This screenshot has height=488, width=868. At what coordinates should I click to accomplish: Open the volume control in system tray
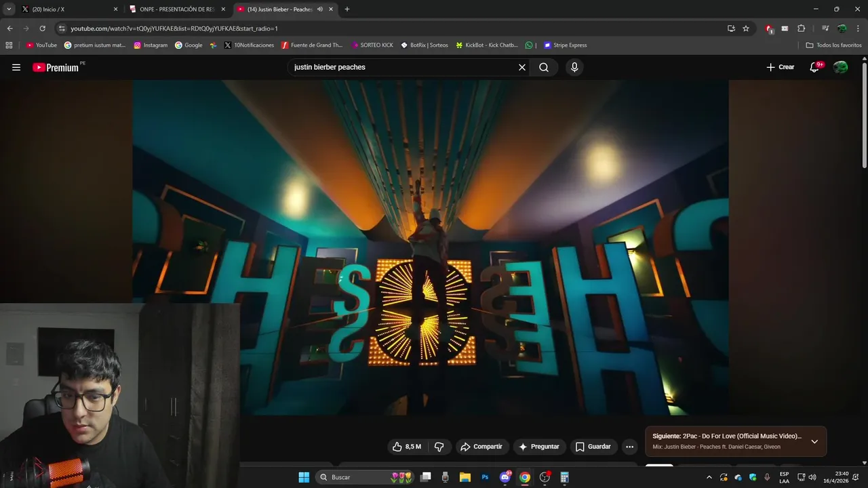point(812,477)
